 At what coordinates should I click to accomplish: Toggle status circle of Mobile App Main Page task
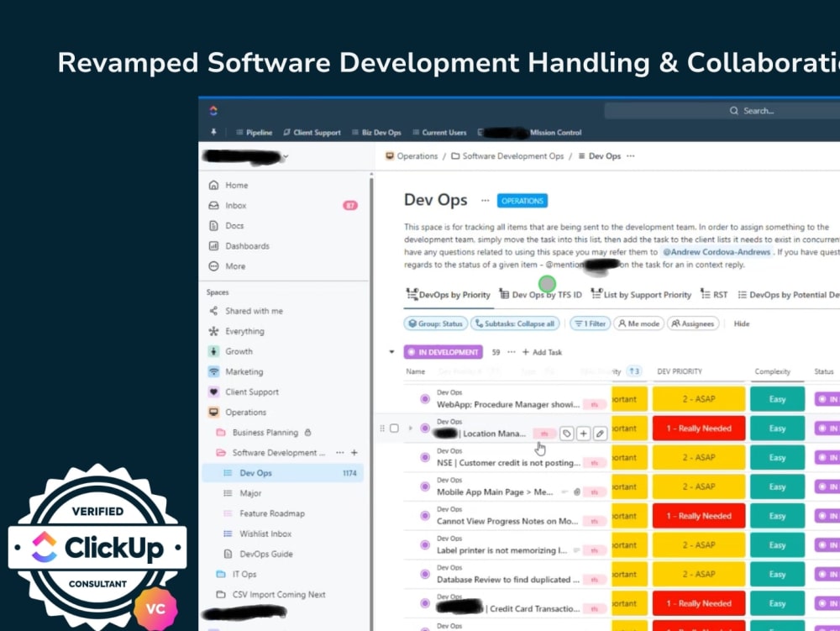coord(425,486)
